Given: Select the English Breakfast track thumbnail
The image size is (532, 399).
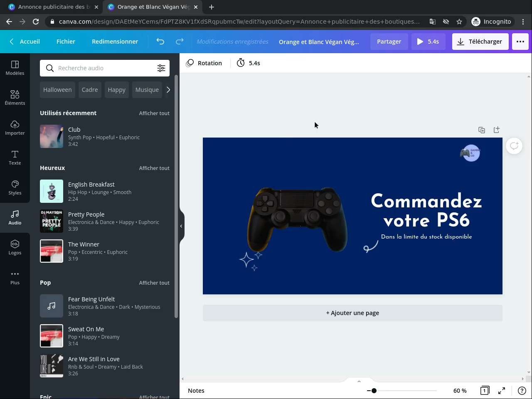Looking at the screenshot, I should point(52,191).
